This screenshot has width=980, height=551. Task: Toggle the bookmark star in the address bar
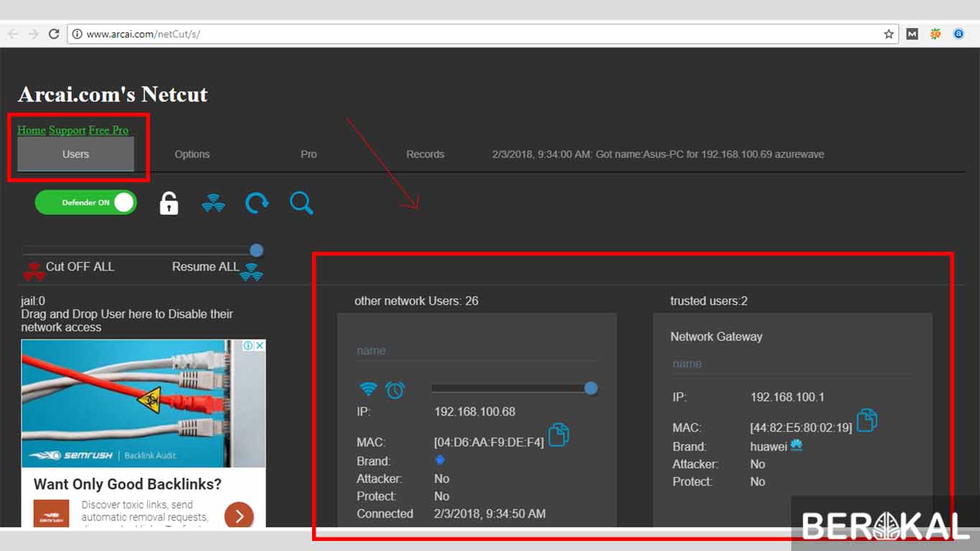tap(888, 34)
